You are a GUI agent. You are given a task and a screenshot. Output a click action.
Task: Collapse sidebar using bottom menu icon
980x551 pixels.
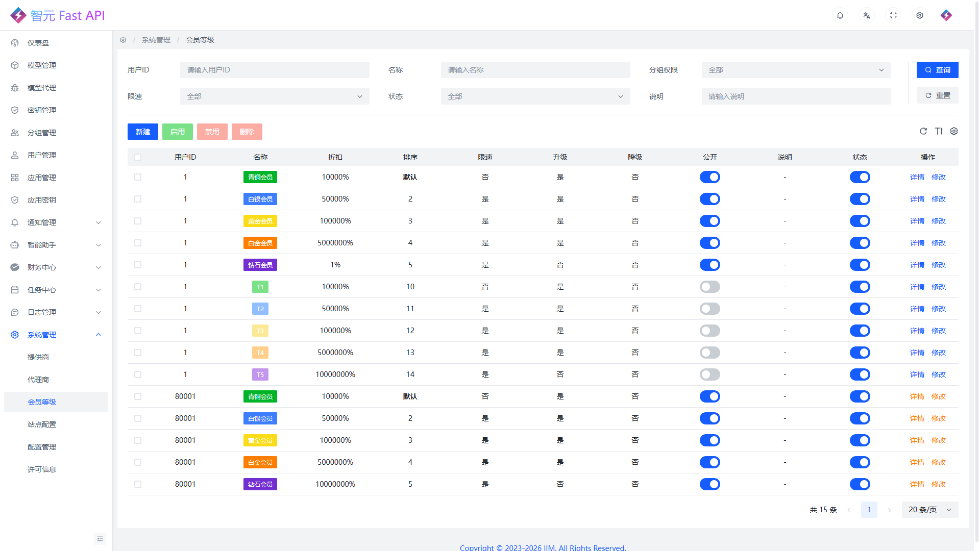[x=100, y=539]
